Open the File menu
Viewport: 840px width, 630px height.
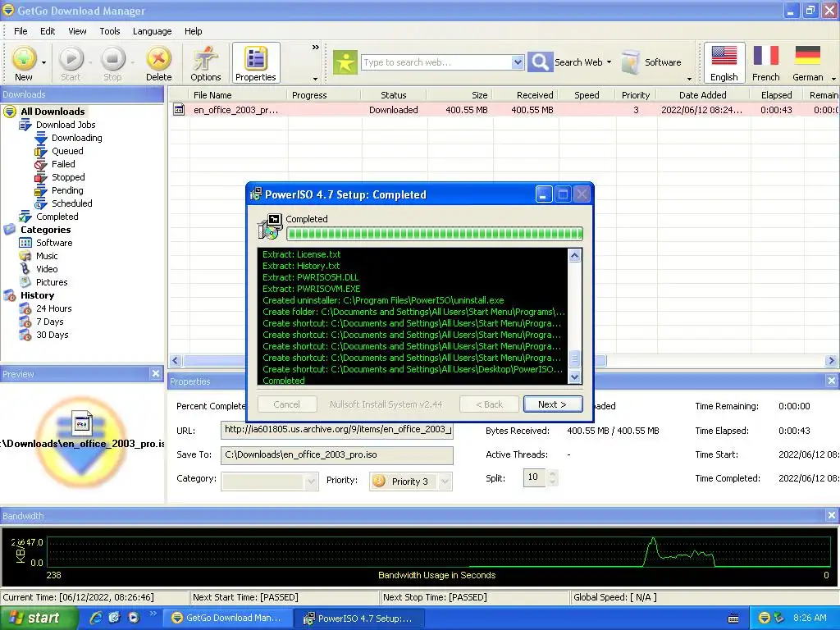tap(21, 31)
